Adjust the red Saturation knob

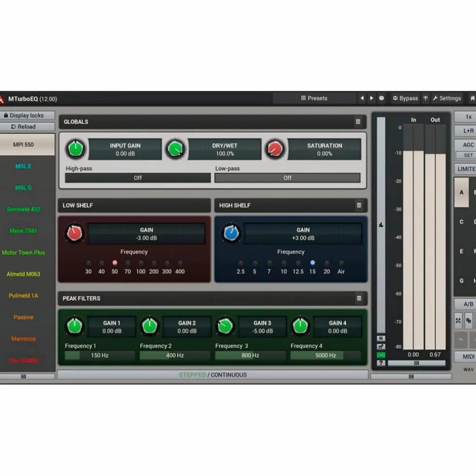click(275, 149)
